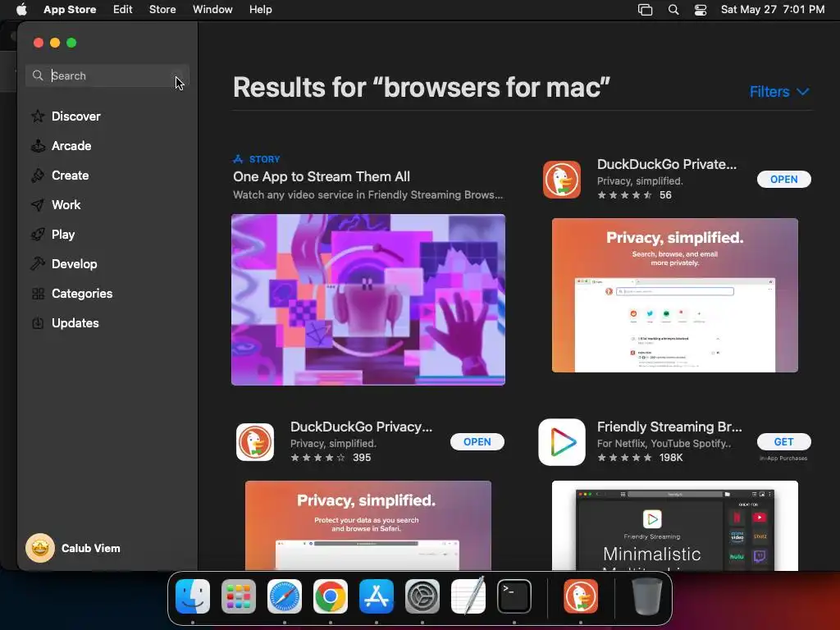Open System Settings from the Dock
Viewport: 840px width, 630px height.
coord(422,596)
